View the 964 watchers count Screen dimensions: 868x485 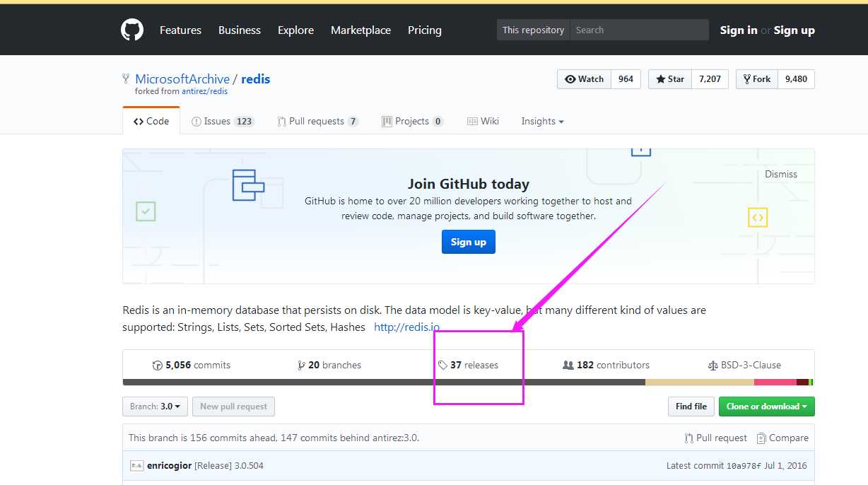point(626,79)
